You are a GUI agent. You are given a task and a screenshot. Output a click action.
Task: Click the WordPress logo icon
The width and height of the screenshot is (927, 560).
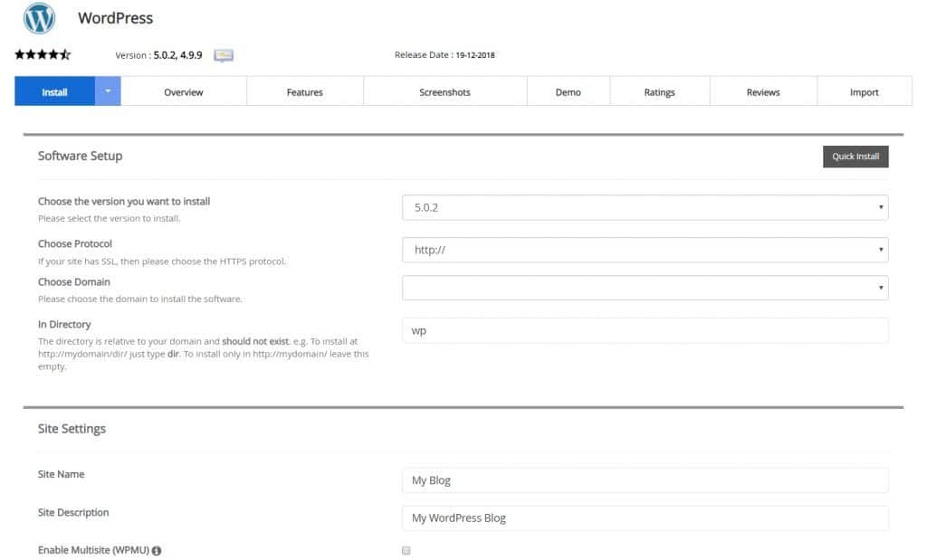click(39, 19)
